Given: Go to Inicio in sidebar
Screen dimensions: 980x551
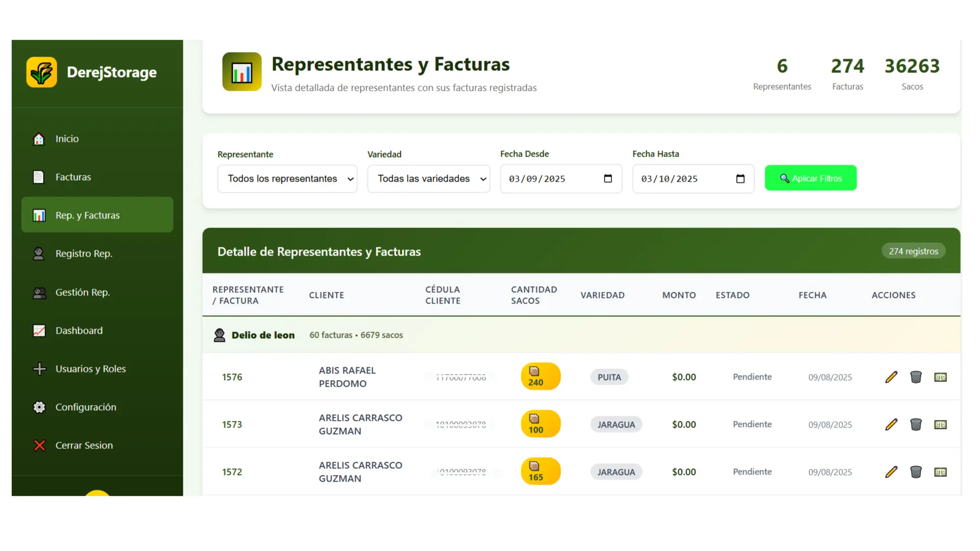Looking at the screenshot, I should click(67, 139).
